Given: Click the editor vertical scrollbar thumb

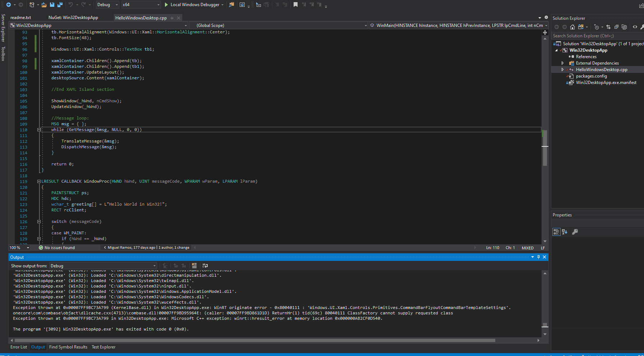Looking at the screenshot, I should (545, 148).
